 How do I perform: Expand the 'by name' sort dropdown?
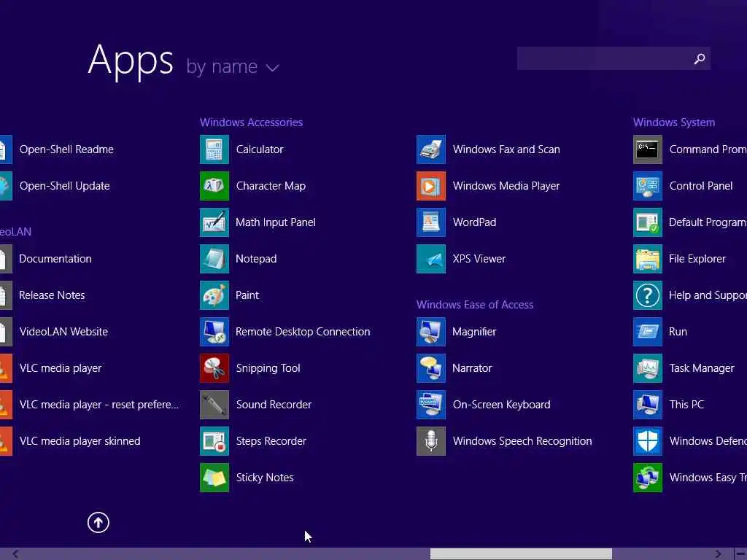[233, 66]
